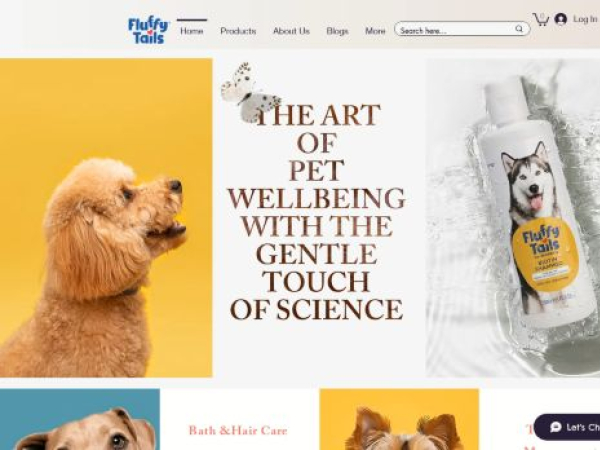The height and width of the screenshot is (450, 600).
Task: Open the Products menu item
Action: click(238, 31)
